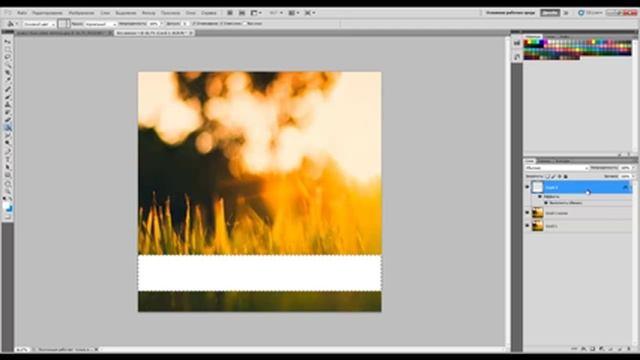This screenshot has height=360, width=640.
Task: Select the History Brush tool
Action: tap(8, 112)
